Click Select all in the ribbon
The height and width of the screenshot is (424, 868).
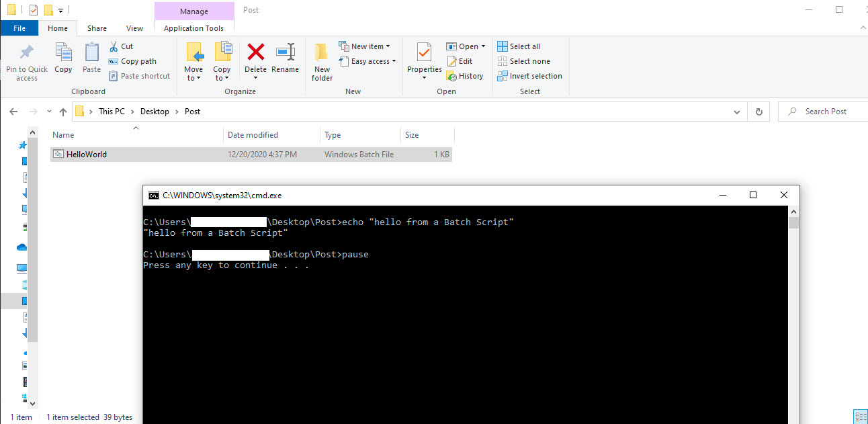coord(519,46)
